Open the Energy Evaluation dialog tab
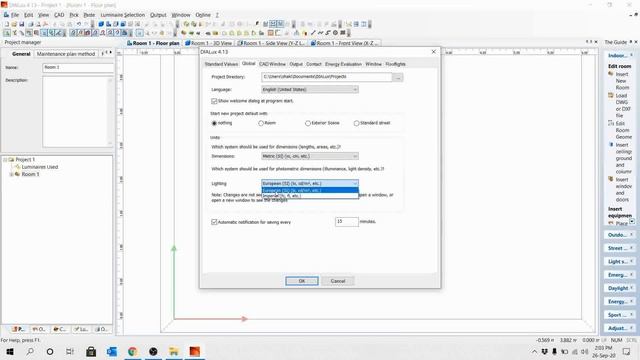 (343, 64)
